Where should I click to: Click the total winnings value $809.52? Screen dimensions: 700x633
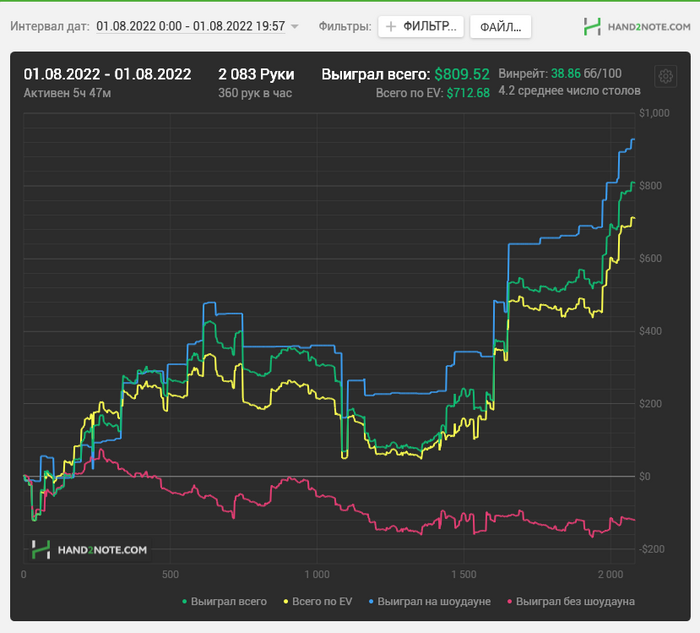point(462,74)
